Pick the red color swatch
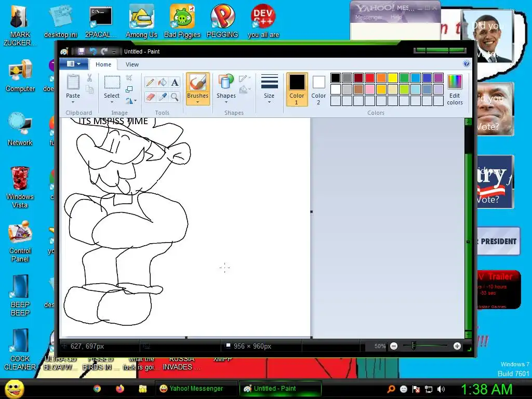 click(370, 78)
